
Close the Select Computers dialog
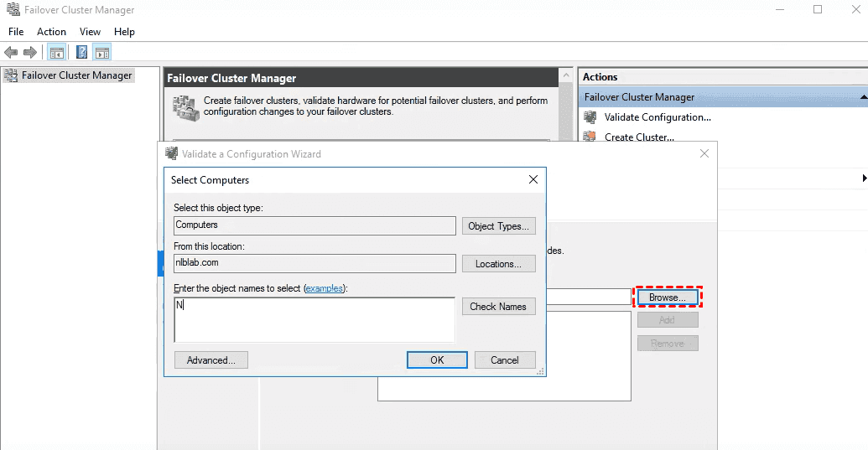[533, 179]
